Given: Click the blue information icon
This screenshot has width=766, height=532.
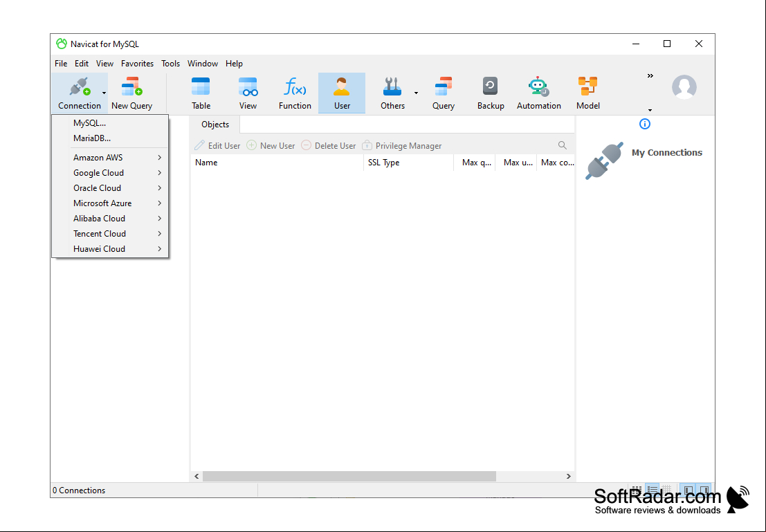Looking at the screenshot, I should (645, 124).
